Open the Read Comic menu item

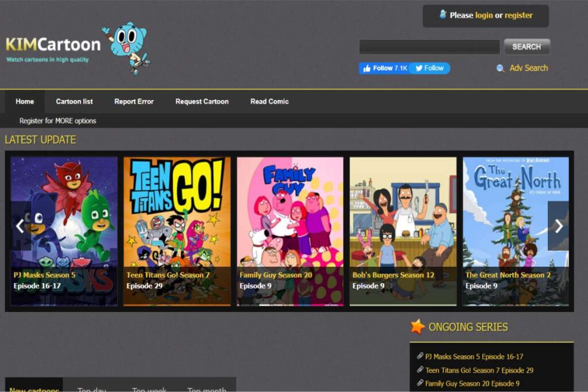point(269,101)
